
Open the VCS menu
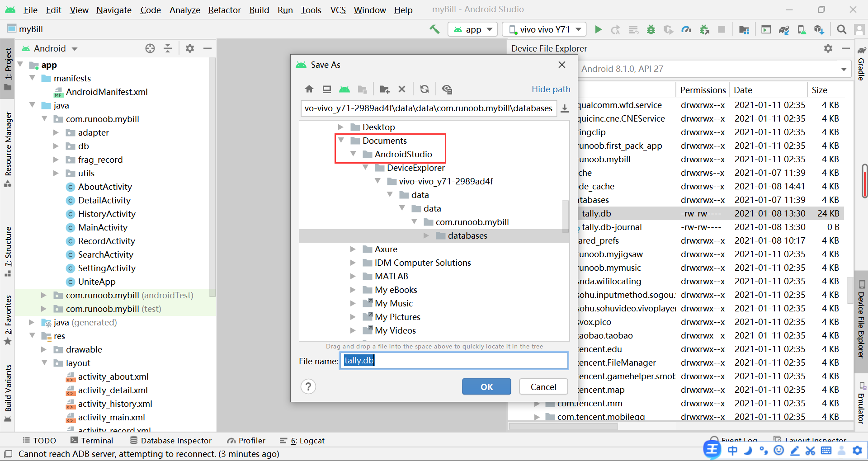pos(338,10)
